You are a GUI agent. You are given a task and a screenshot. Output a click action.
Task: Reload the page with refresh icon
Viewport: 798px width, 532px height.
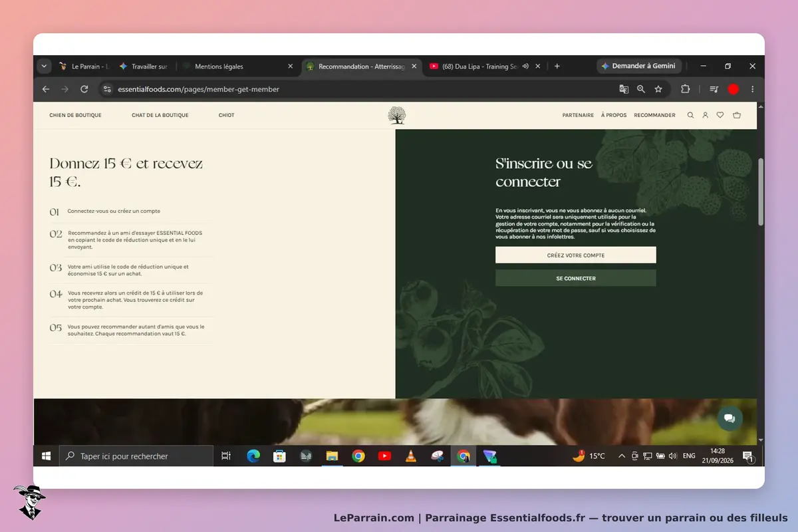coord(84,89)
